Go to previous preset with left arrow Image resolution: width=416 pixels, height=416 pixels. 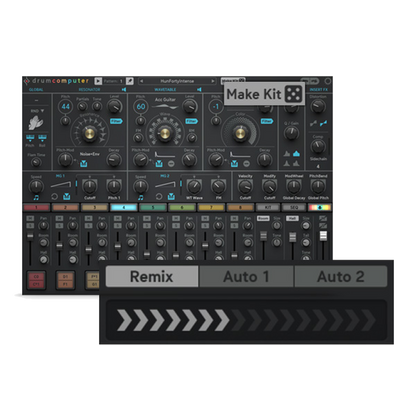[141, 81]
